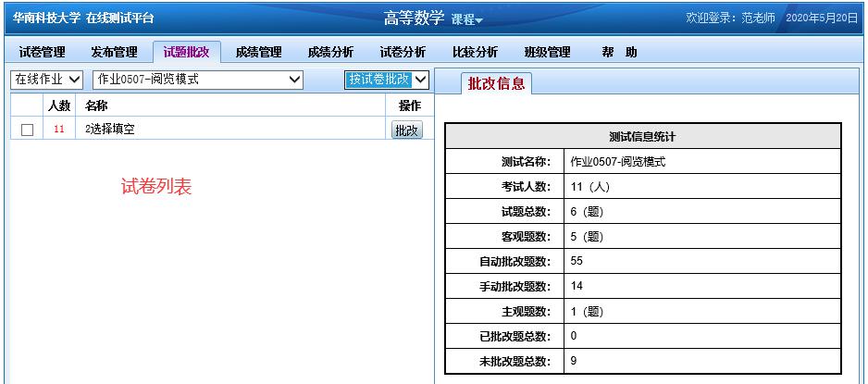Open the 试卷分析 tab
The image size is (868, 384).
(x=403, y=52)
